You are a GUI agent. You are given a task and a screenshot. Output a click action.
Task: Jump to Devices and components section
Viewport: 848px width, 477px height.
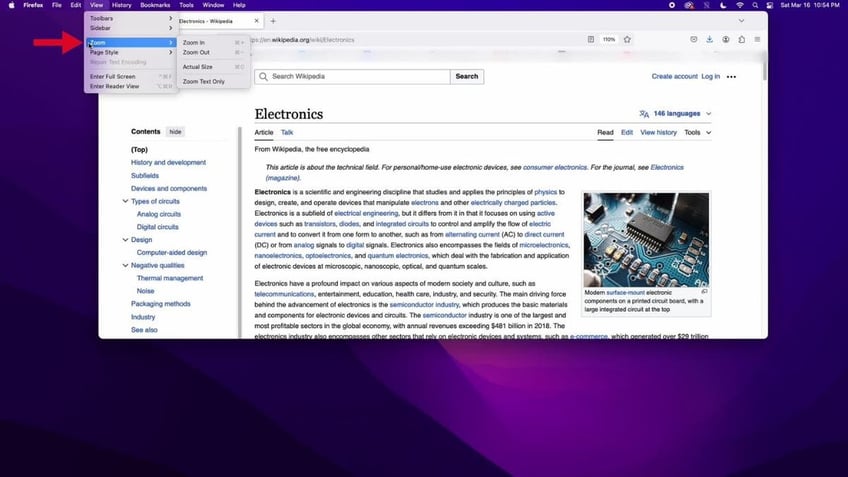[169, 188]
